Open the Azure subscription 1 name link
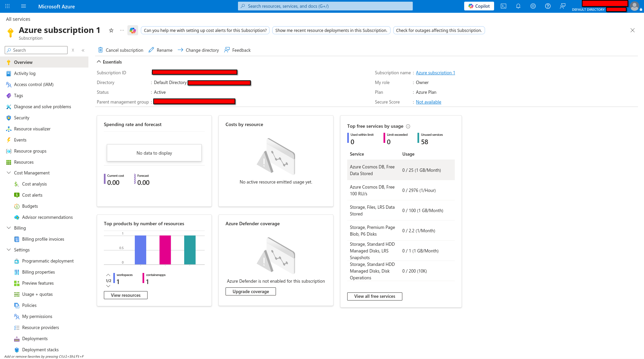 point(435,73)
